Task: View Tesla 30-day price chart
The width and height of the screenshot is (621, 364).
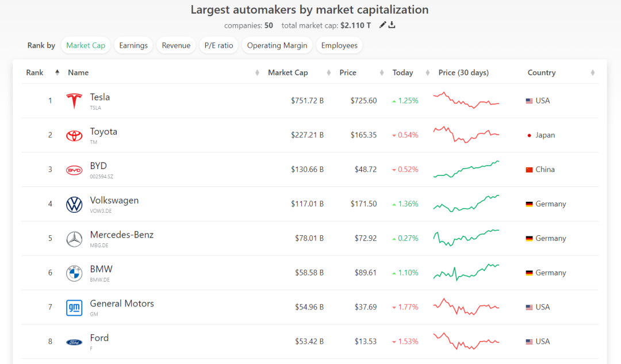Action: coord(466,100)
